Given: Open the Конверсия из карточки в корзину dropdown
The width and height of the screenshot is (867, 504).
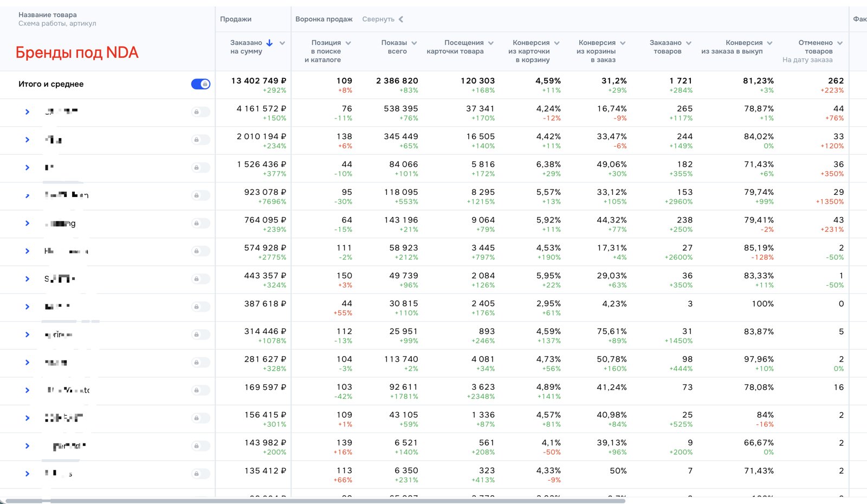Looking at the screenshot, I should tap(557, 43).
